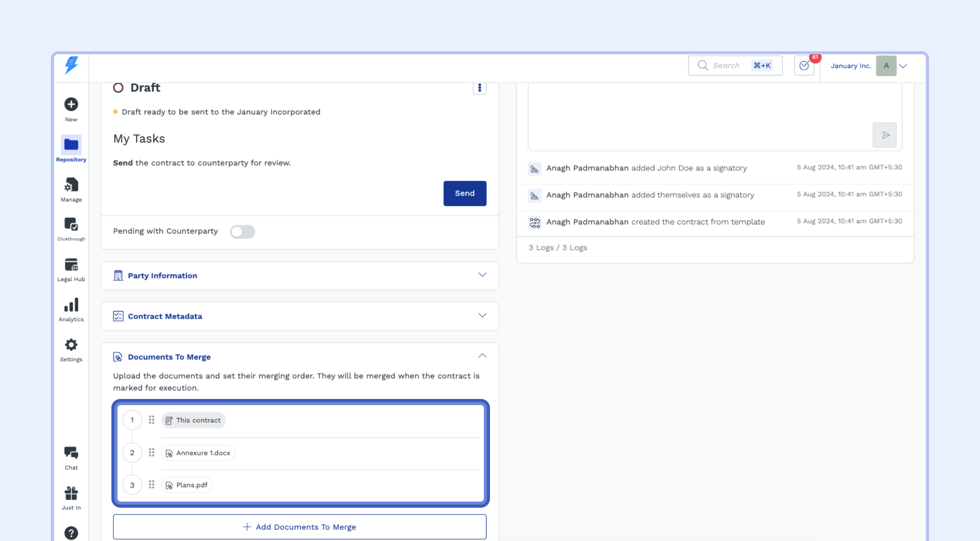Open the Settings menu item
The image size is (980, 541).
point(71,345)
